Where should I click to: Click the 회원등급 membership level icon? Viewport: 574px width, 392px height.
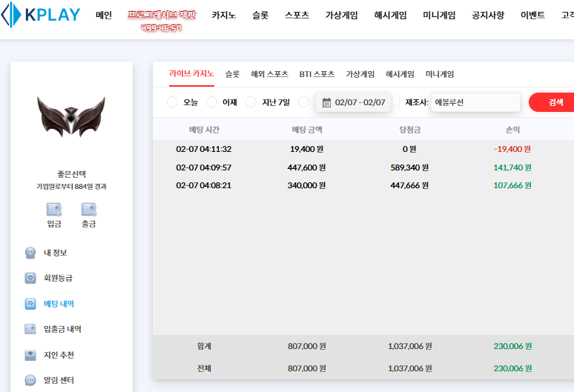(30, 279)
